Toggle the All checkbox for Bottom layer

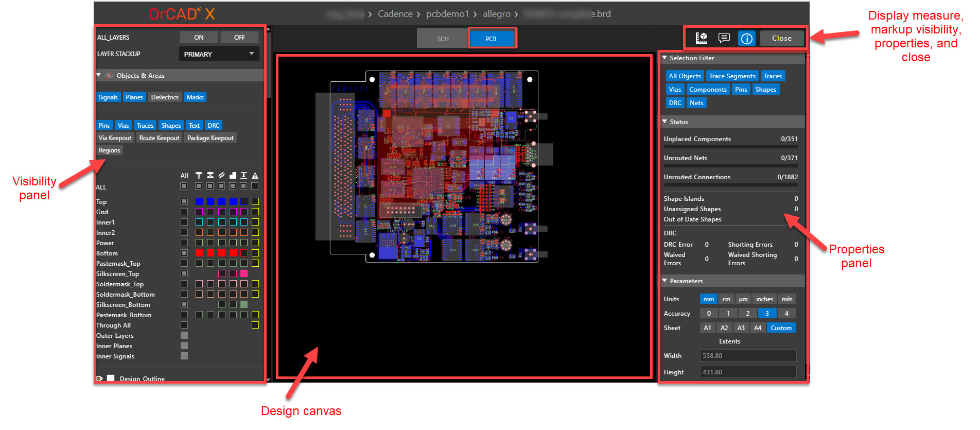pyautogui.click(x=184, y=253)
